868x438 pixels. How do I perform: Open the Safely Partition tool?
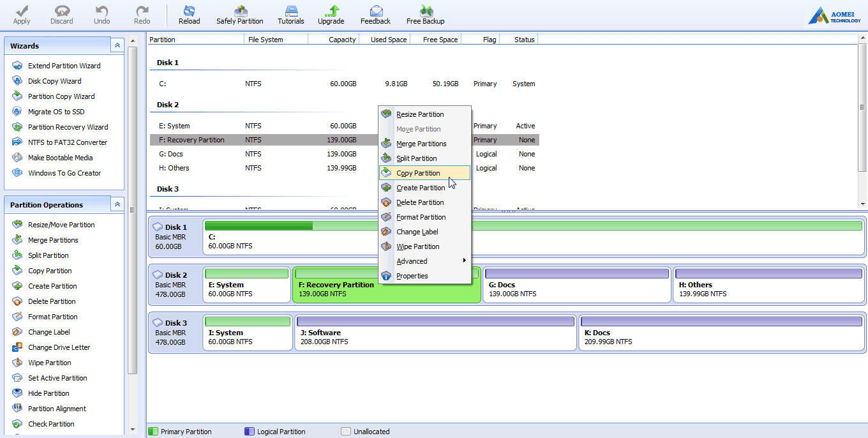point(239,15)
